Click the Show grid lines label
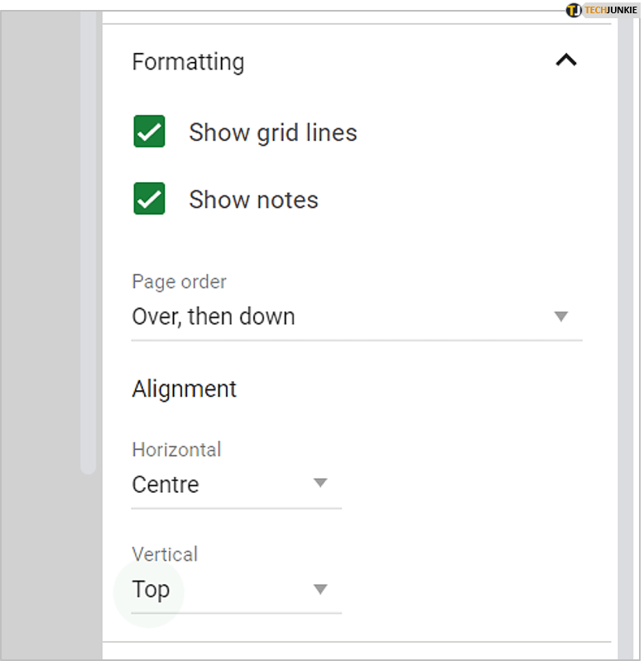Image resolution: width=644 pixels, height=661 pixels. (272, 133)
